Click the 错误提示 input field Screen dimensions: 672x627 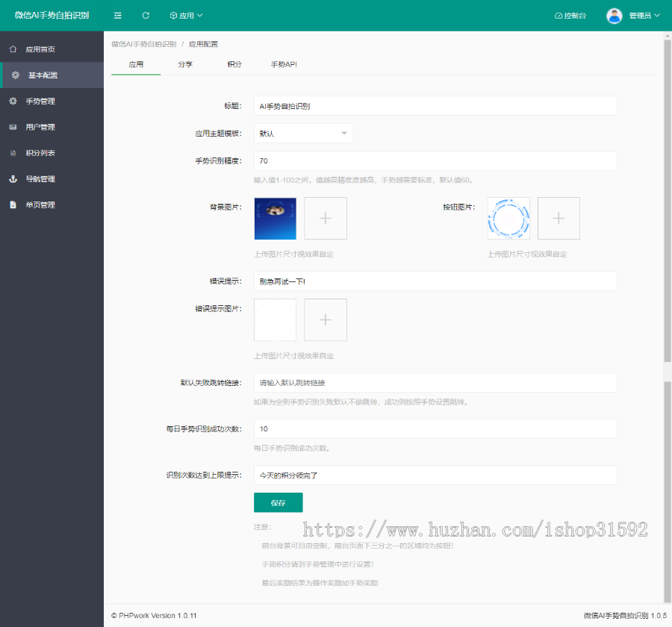click(x=435, y=281)
